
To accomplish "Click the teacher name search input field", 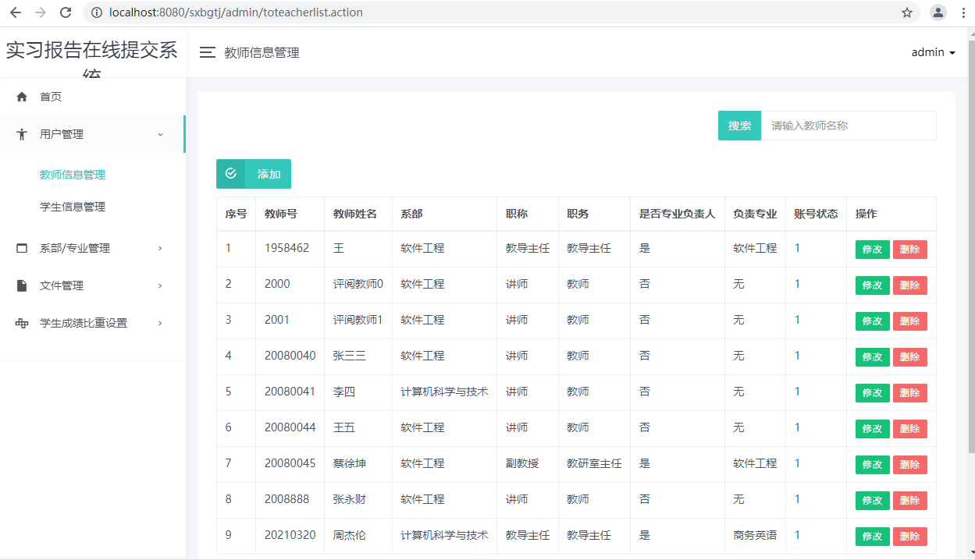I will pos(848,126).
